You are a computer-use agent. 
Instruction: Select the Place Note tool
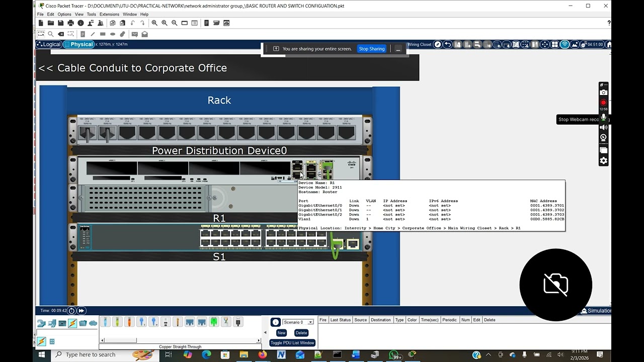[x=83, y=34]
